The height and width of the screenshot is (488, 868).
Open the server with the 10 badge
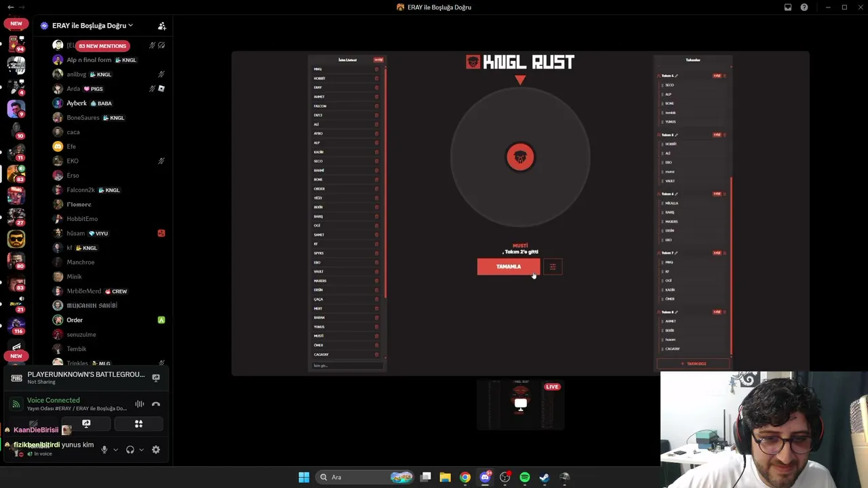[16, 130]
